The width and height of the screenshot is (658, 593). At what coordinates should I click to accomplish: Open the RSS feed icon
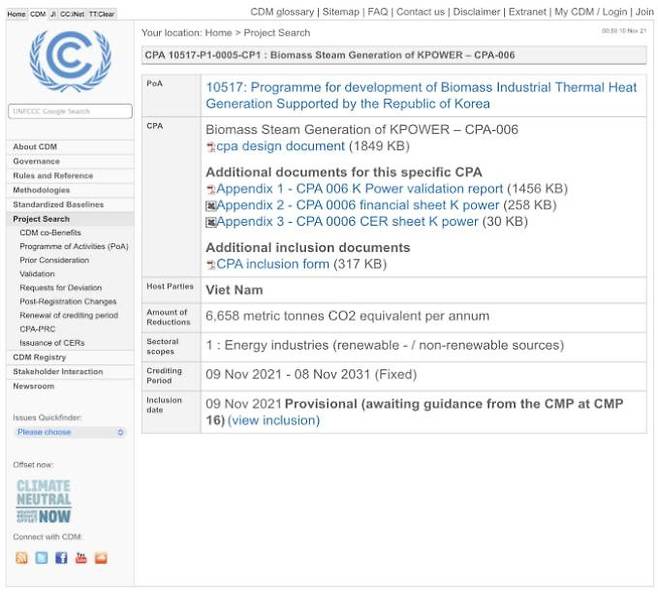(x=21, y=558)
